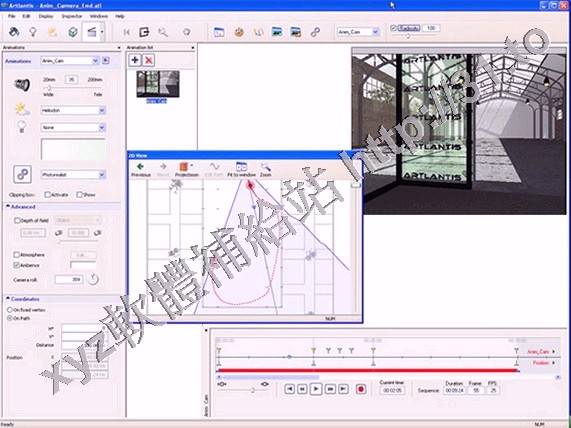This screenshot has height=428, width=571.
Task: Jump to the start of the animation
Action: pos(290,389)
